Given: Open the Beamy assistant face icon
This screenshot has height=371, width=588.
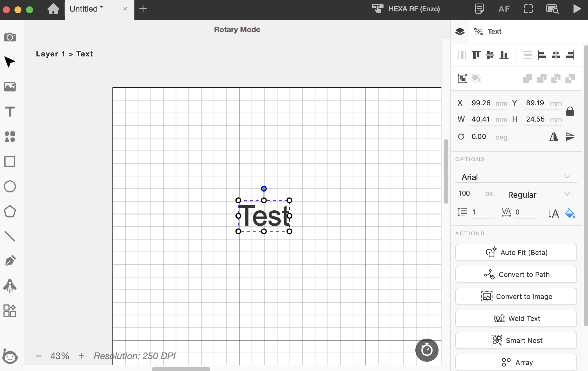Looking at the screenshot, I should click(x=10, y=356).
